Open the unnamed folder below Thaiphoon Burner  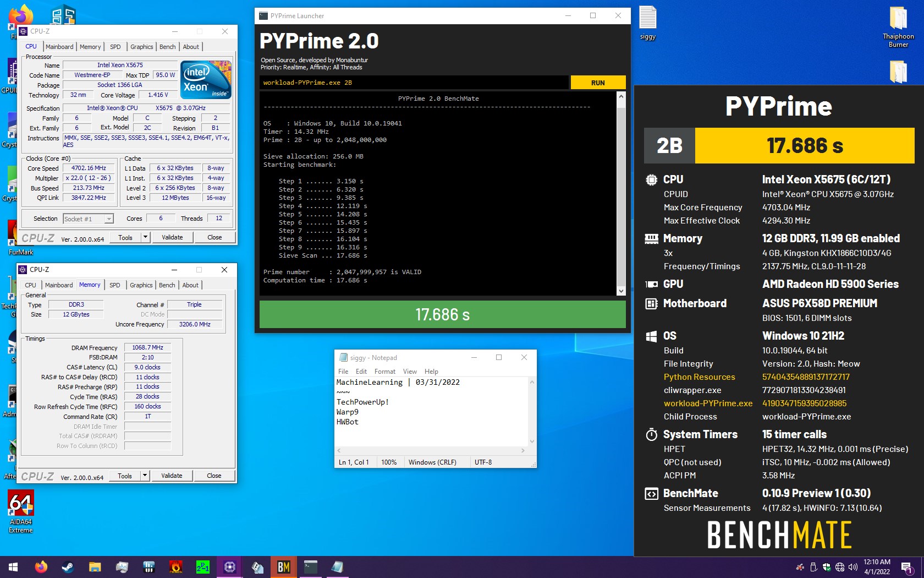pyautogui.click(x=898, y=72)
